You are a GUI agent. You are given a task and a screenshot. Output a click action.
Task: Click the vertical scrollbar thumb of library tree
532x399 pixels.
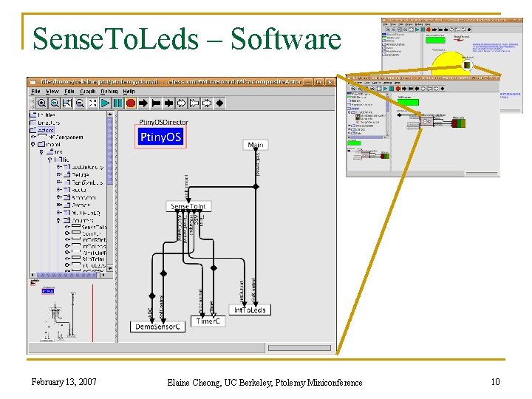110,151
